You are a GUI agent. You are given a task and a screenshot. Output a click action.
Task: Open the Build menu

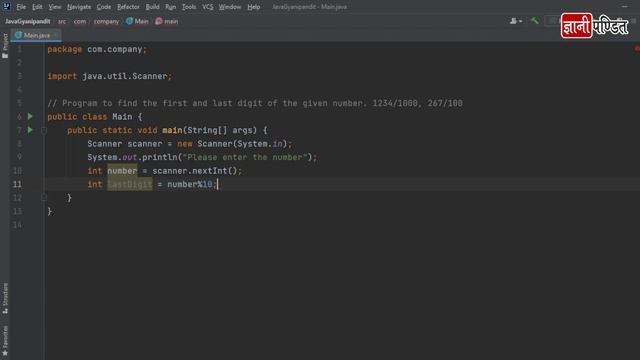click(152, 7)
